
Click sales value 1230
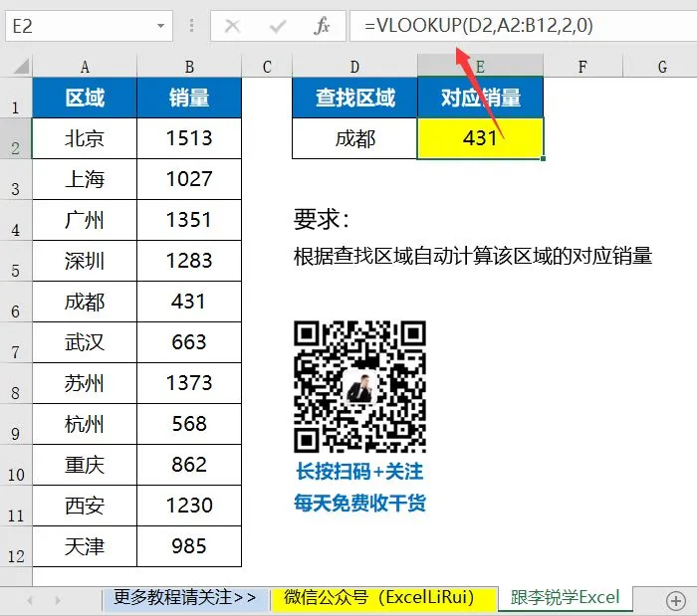point(189,506)
